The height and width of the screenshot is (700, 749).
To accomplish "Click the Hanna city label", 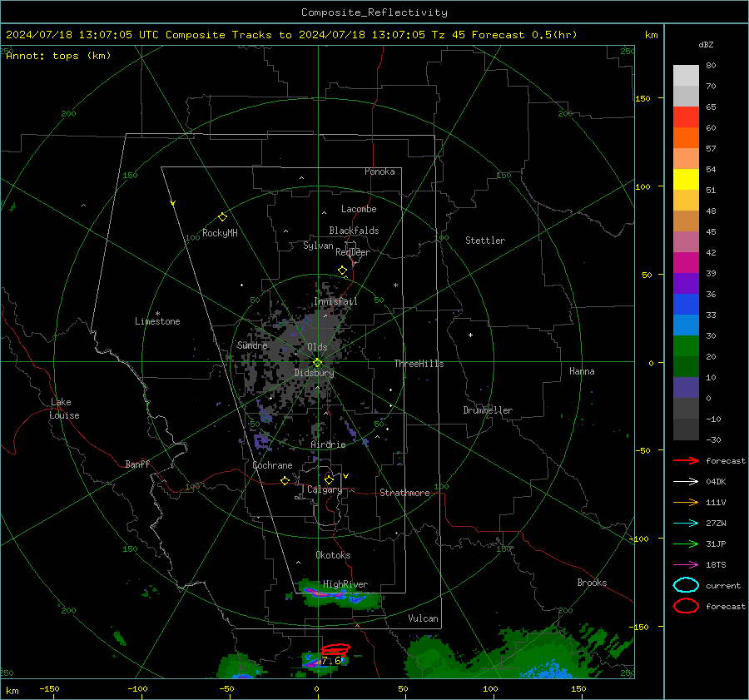I will pyautogui.click(x=582, y=371).
